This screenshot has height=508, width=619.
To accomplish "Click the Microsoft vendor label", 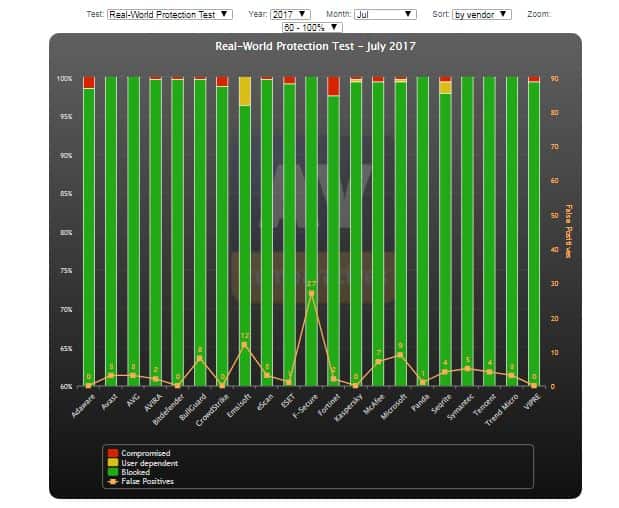I will pos(393,407).
